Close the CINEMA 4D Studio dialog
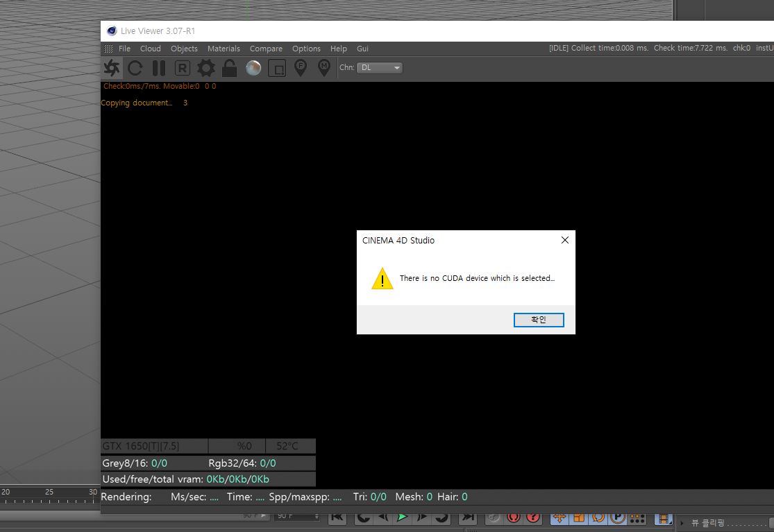The height and width of the screenshot is (532, 774). [x=564, y=240]
